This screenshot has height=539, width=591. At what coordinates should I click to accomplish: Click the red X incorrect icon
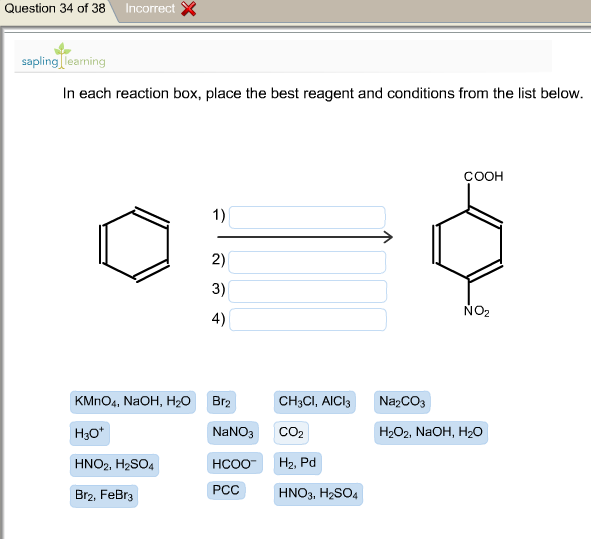tap(188, 9)
